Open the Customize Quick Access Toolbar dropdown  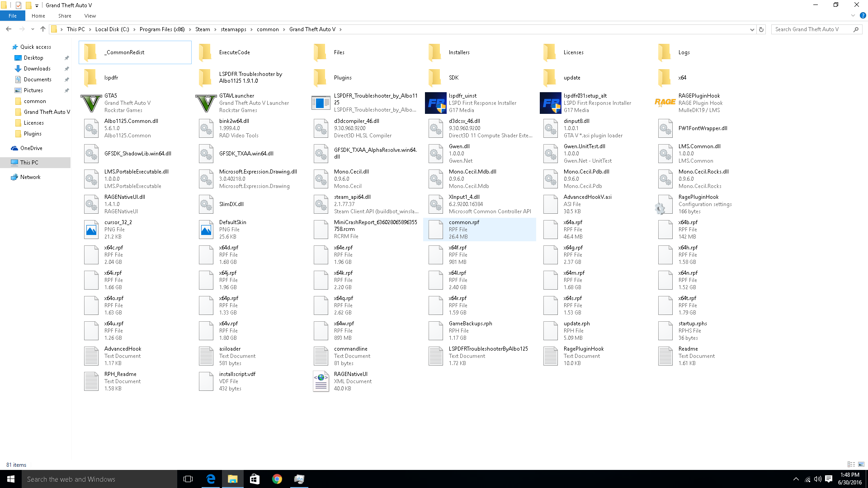click(37, 5)
